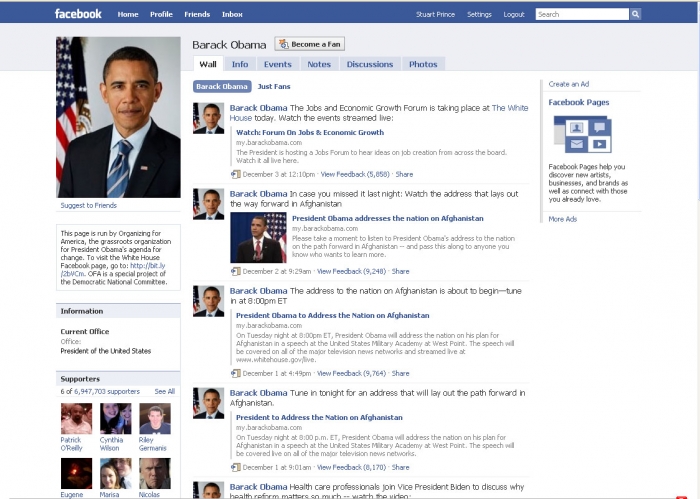Open Inbox in top navigation
Screen dimensions: 700x499
point(232,14)
